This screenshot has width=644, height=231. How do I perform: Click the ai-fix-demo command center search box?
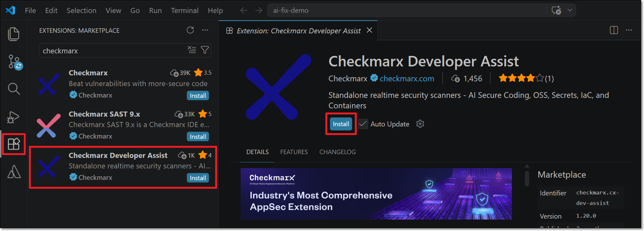(x=407, y=10)
